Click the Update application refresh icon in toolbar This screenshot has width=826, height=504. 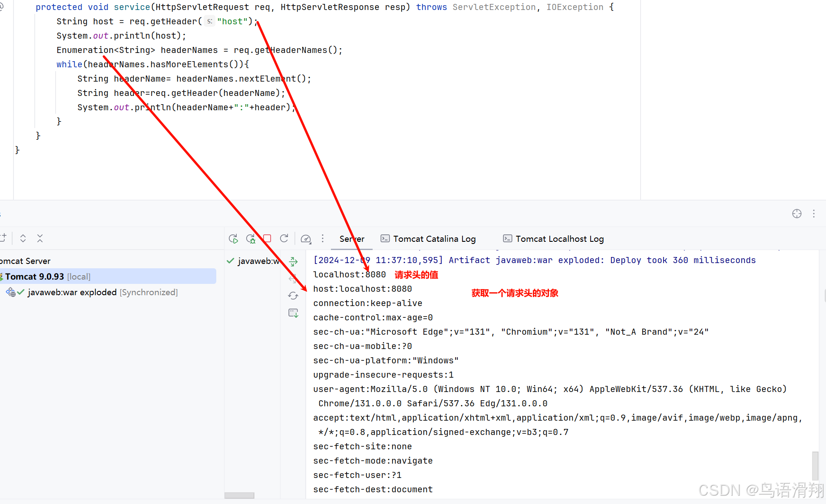pos(284,238)
